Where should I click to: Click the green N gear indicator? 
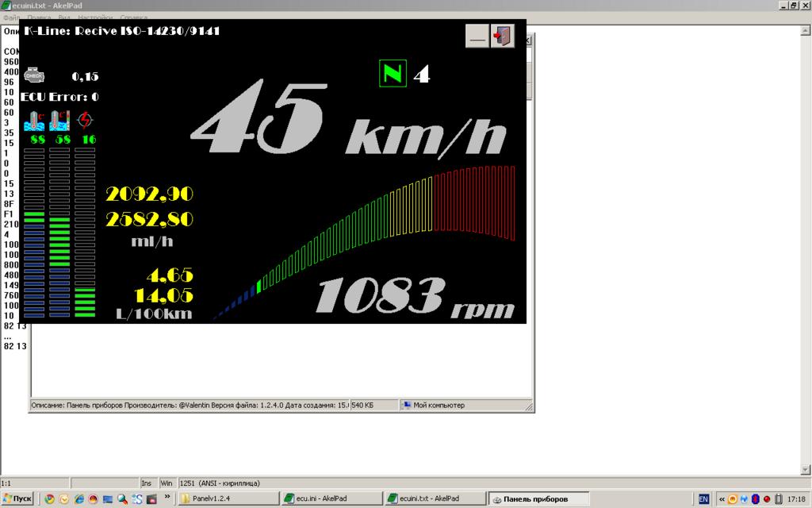pyautogui.click(x=392, y=73)
